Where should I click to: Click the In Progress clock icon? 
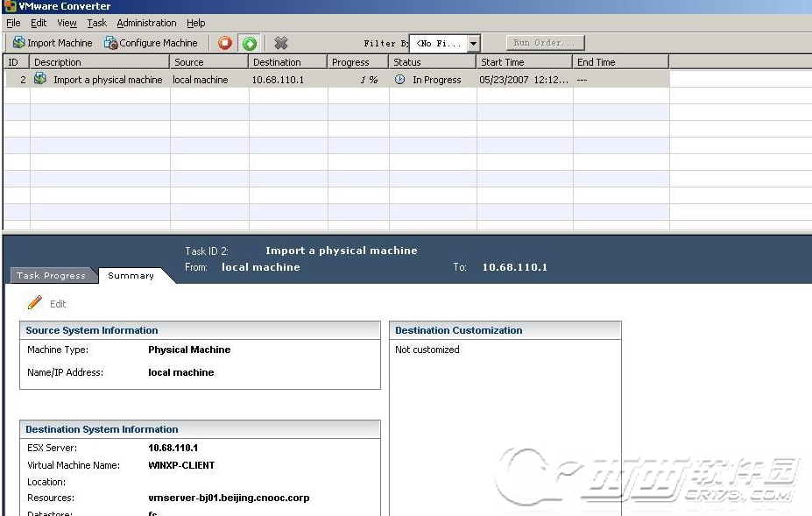[400, 80]
